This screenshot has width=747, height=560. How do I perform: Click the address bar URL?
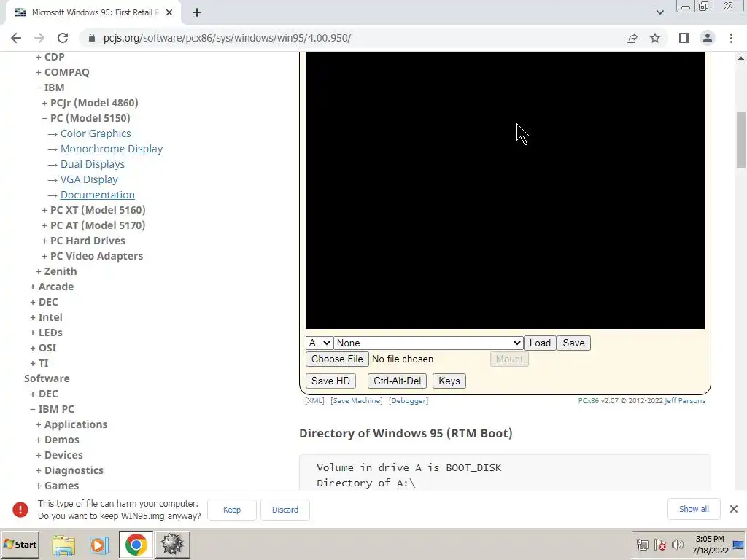click(228, 38)
